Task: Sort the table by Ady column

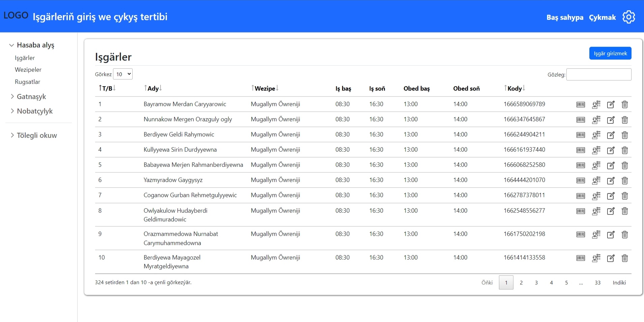Action: tap(153, 88)
